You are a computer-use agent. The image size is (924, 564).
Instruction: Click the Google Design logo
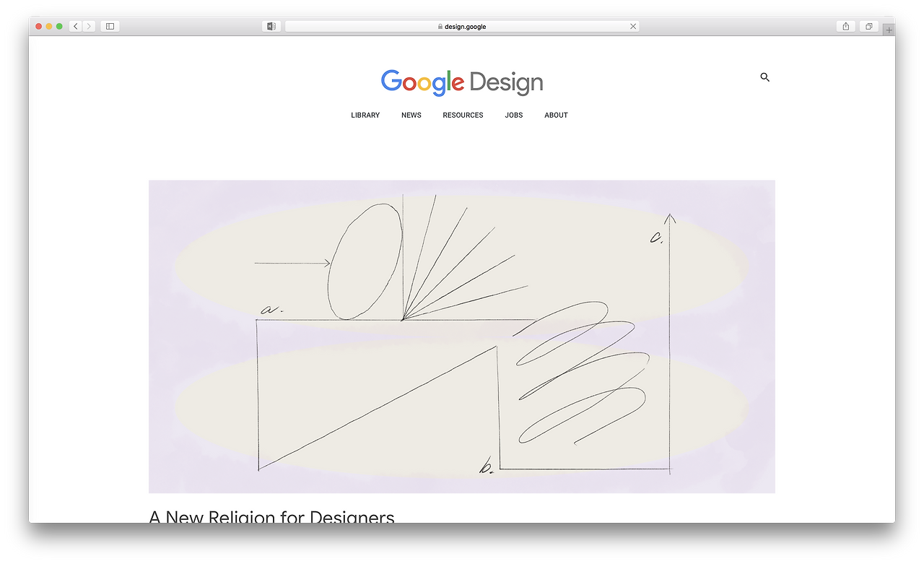click(462, 82)
